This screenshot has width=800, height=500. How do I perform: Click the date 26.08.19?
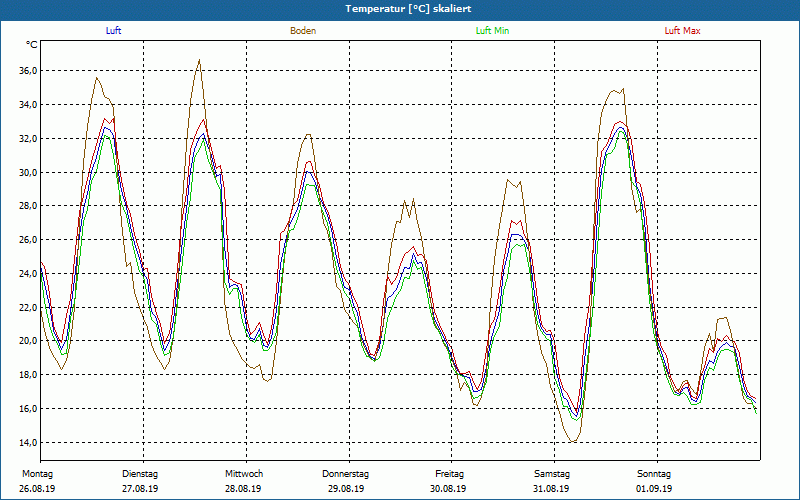coord(37,489)
